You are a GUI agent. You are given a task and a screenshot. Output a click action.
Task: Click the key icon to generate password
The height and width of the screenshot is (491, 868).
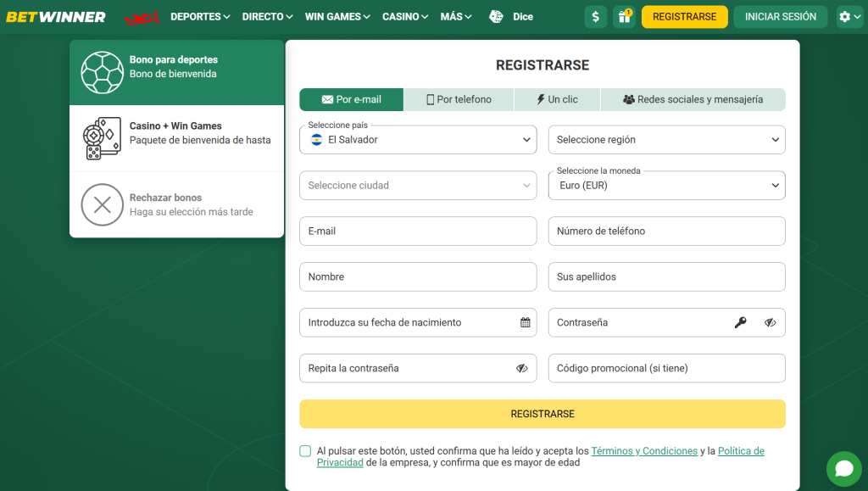point(741,323)
